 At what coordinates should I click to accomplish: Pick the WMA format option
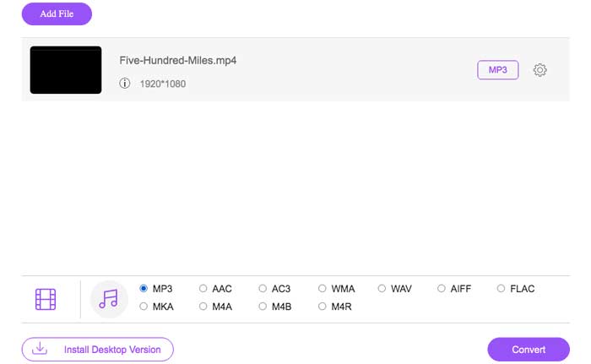click(323, 289)
